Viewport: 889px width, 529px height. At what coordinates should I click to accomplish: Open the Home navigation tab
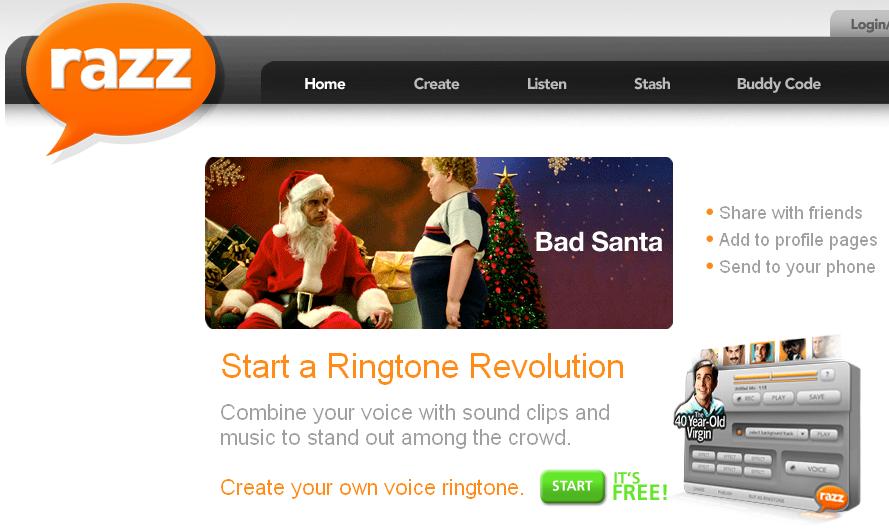click(324, 84)
